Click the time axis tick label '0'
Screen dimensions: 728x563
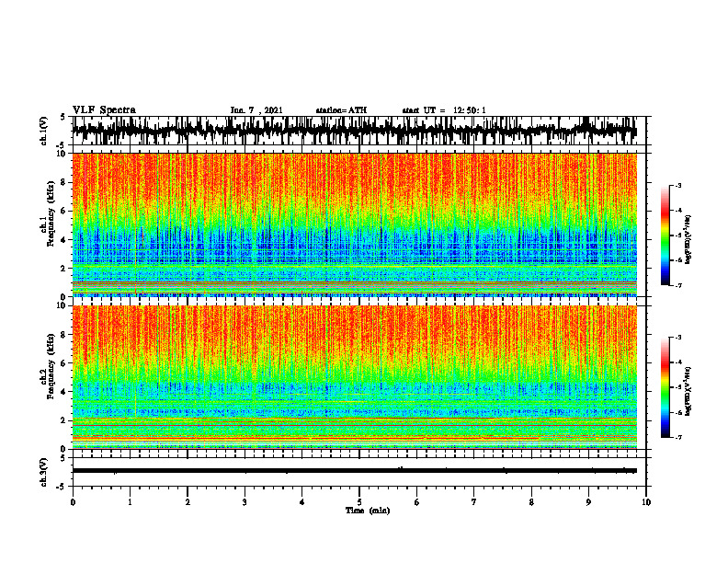(x=73, y=502)
